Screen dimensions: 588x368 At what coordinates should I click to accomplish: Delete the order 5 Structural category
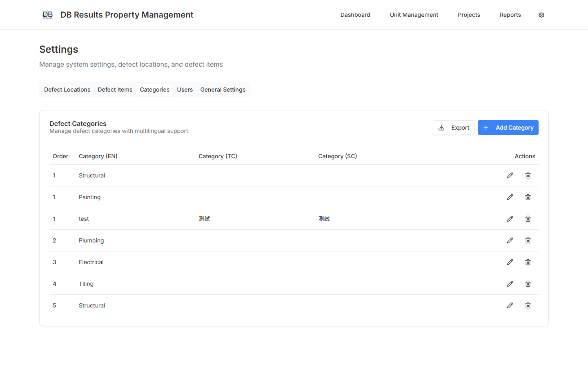528,305
